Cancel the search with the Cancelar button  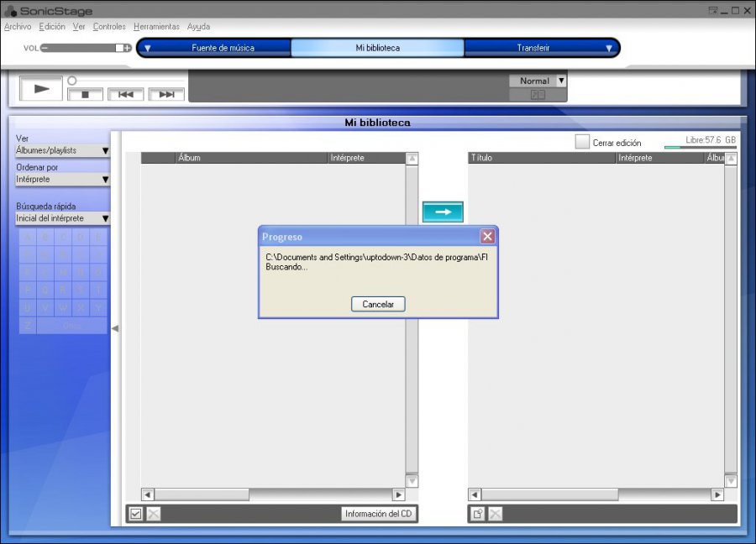[x=378, y=304]
